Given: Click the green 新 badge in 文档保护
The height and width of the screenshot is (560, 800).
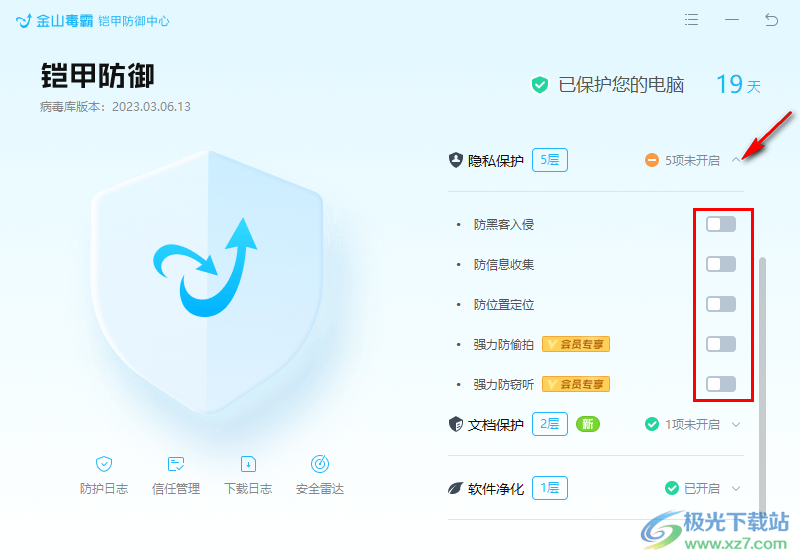Looking at the screenshot, I should [x=588, y=424].
